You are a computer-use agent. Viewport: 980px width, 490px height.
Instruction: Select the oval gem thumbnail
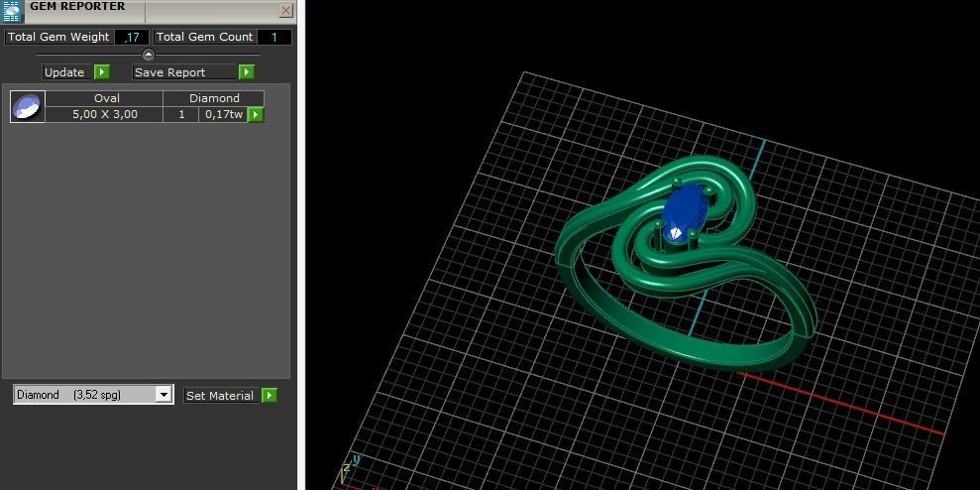tap(28, 106)
